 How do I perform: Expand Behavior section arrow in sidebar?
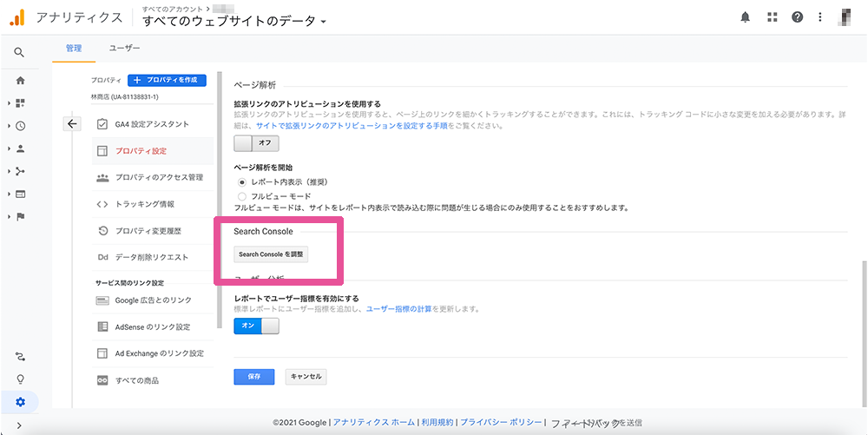click(10, 194)
